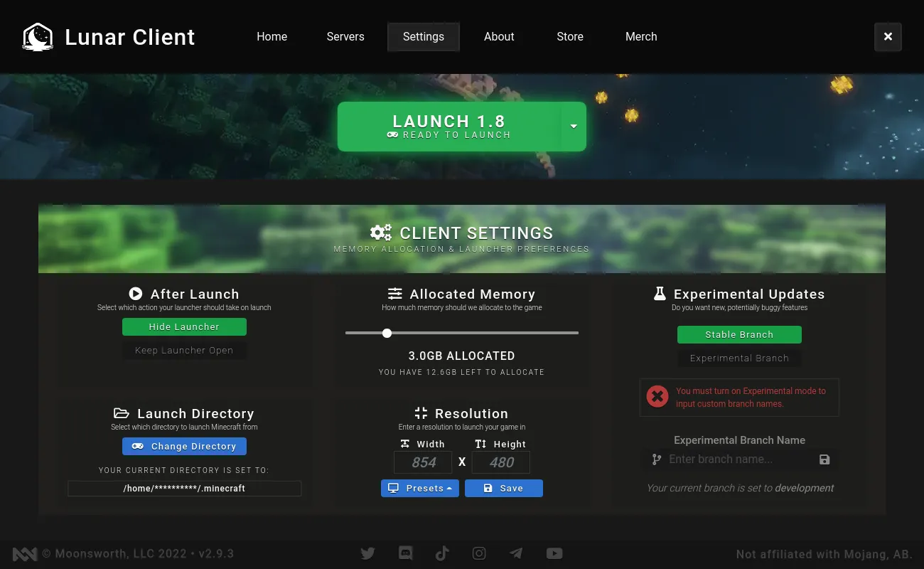924x569 pixels.
Task: Expand the launch version dropdown arrow
Action: click(574, 127)
